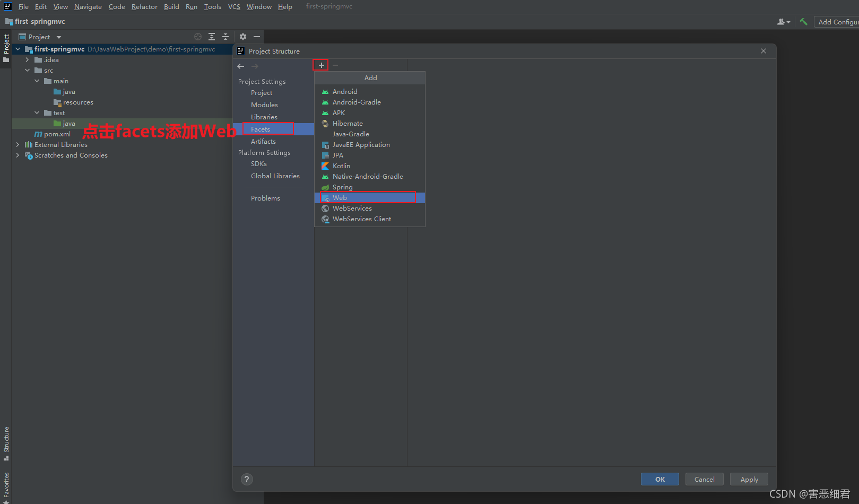859x504 pixels.
Task: Select Kotlin facet entry
Action: coord(370,166)
